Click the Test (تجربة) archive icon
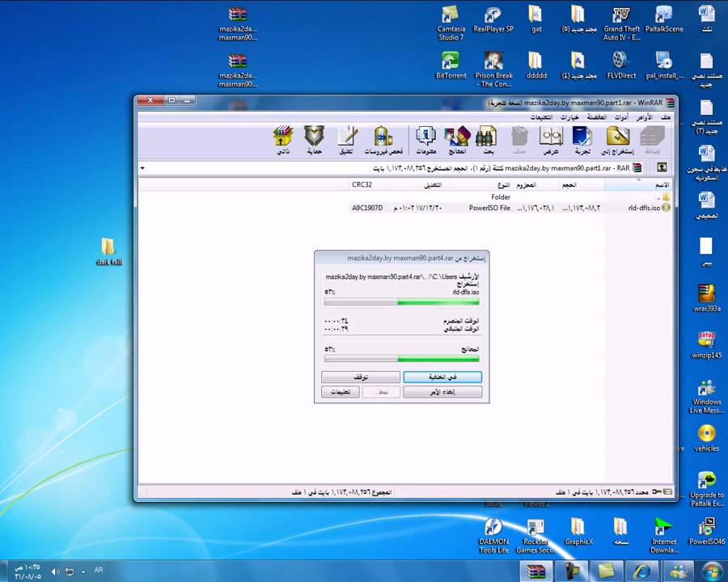 click(x=582, y=140)
